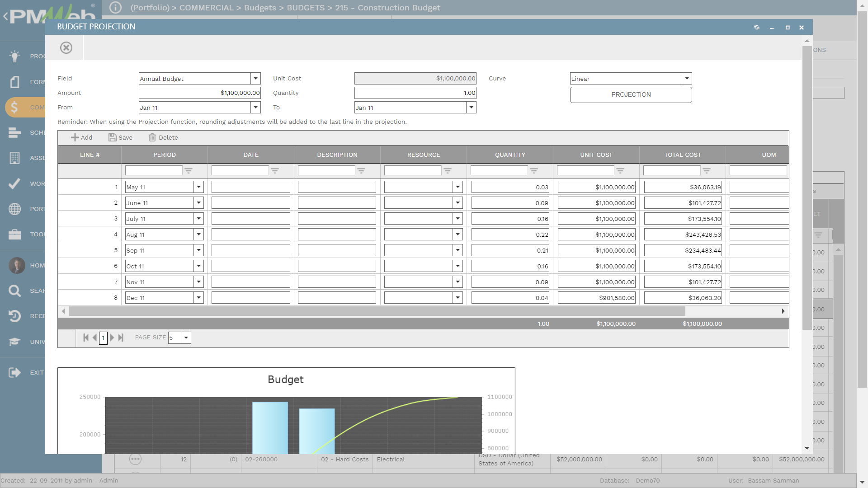868x488 pixels.
Task: Open the Field dropdown showing Annual Budget
Action: [256, 78]
